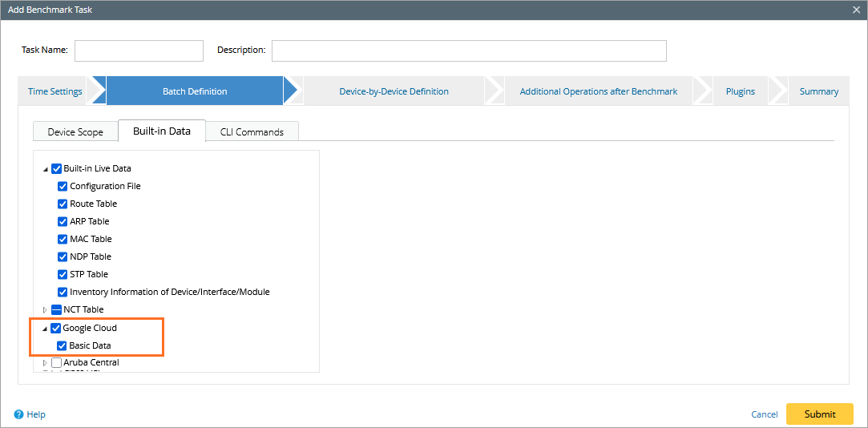Collapse the Built-in Live Data tree node
This screenshot has width=868, height=428.
tap(46, 169)
